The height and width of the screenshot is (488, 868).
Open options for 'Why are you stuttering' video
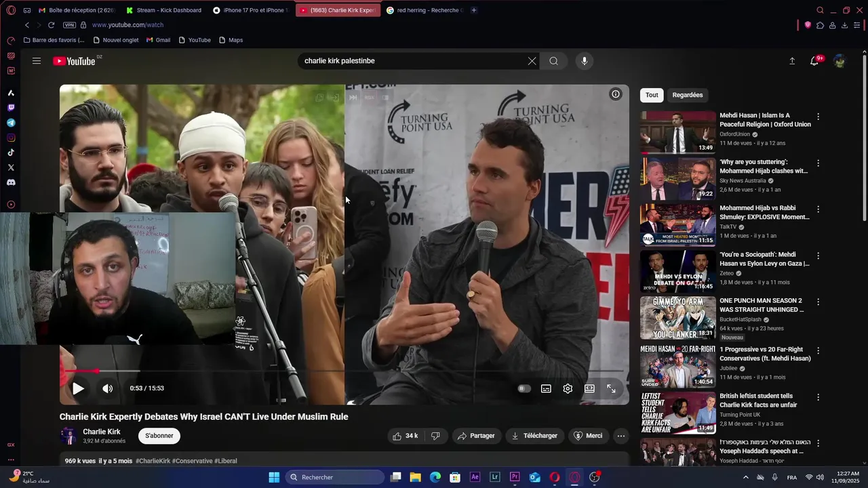click(x=818, y=163)
